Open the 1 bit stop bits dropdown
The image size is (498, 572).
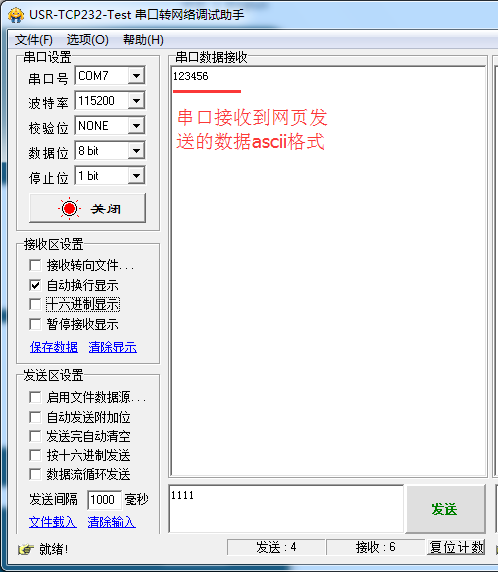[136, 176]
